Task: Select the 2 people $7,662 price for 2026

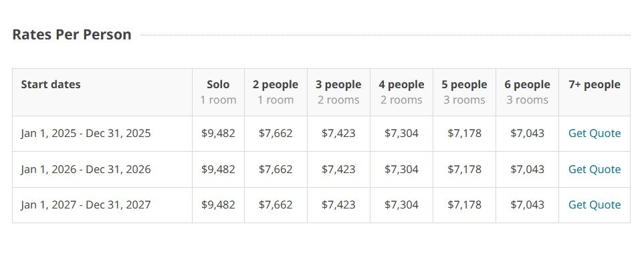Action: click(276, 169)
